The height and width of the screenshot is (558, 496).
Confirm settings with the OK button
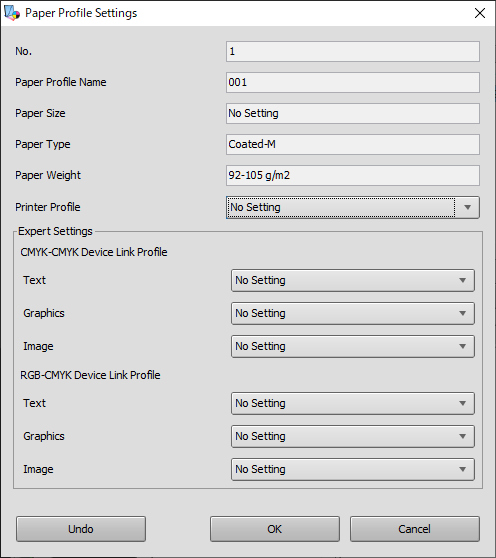click(275, 529)
